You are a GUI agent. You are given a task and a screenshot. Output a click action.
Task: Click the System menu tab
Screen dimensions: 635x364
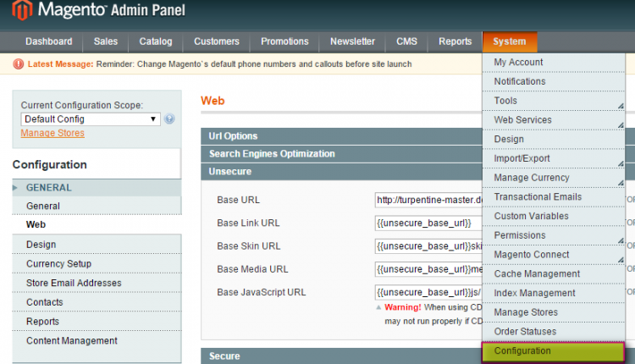point(510,41)
